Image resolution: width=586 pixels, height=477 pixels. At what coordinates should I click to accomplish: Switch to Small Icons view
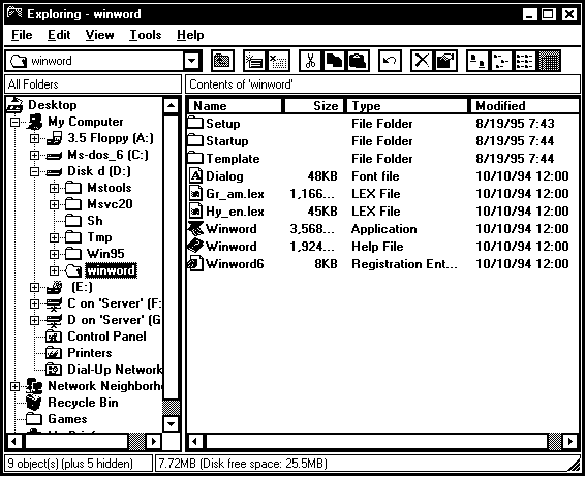(x=501, y=61)
